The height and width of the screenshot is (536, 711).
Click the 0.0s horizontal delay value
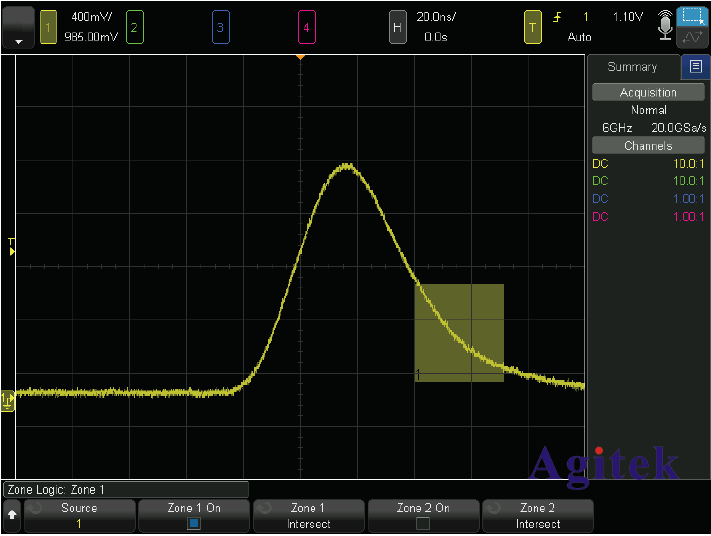tap(436, 37)
